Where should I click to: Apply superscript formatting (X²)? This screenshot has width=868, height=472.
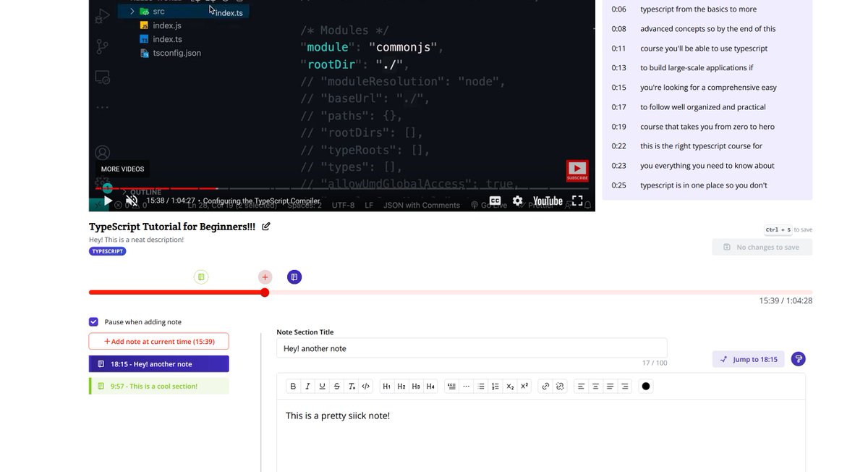coord(524,387)
